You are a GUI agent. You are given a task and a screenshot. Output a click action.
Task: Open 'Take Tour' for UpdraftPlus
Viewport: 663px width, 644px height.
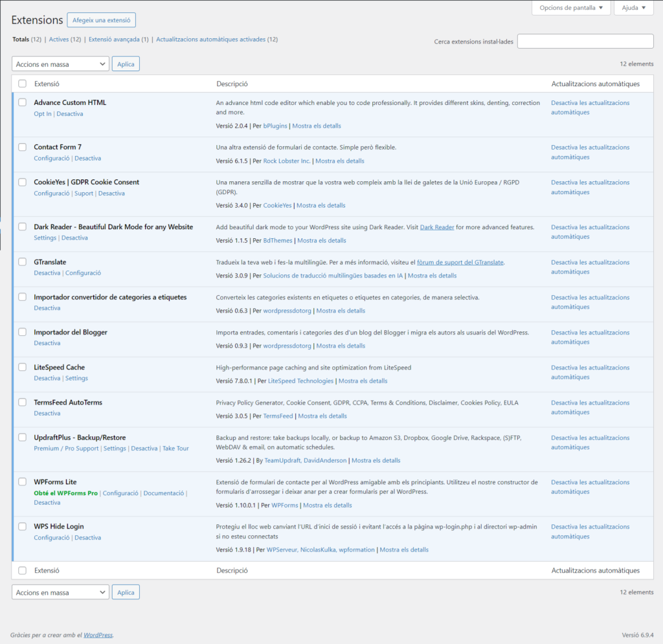pyautogui.click(x=175, y=449)
